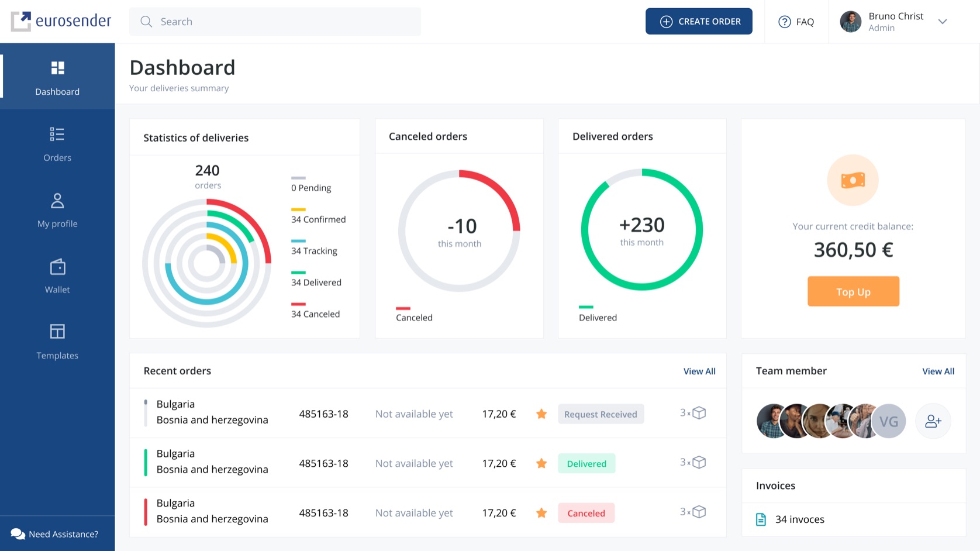Click the 360,50 € balance amount

tap(853, 250)
